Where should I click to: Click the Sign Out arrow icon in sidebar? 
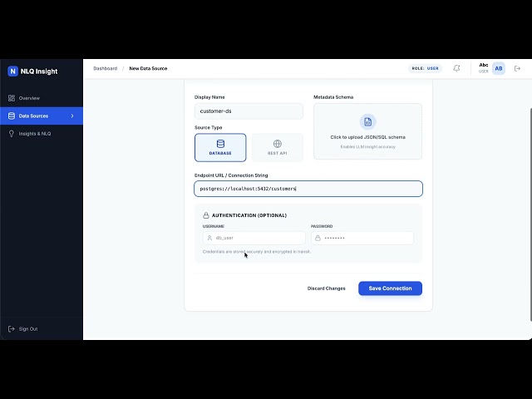click(12, 329)
